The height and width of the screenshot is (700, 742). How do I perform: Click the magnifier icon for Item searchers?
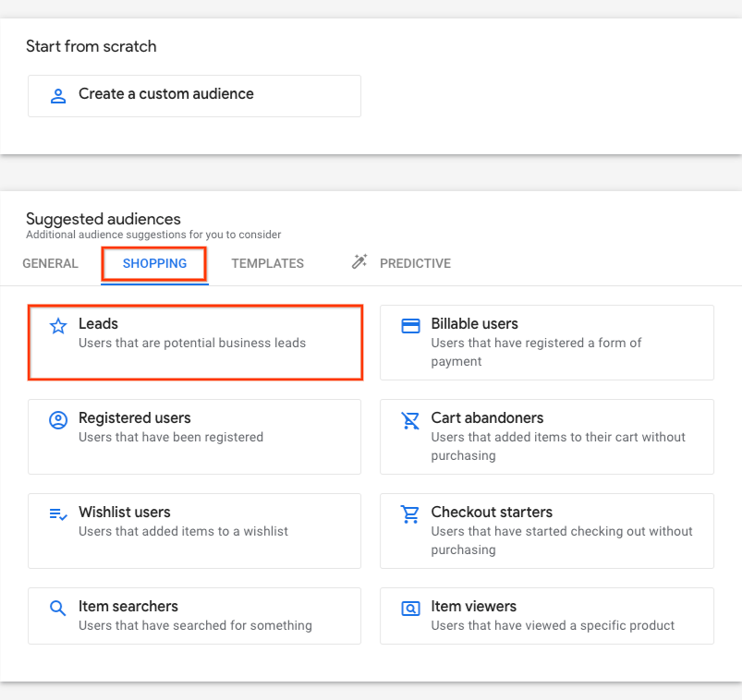57,609
